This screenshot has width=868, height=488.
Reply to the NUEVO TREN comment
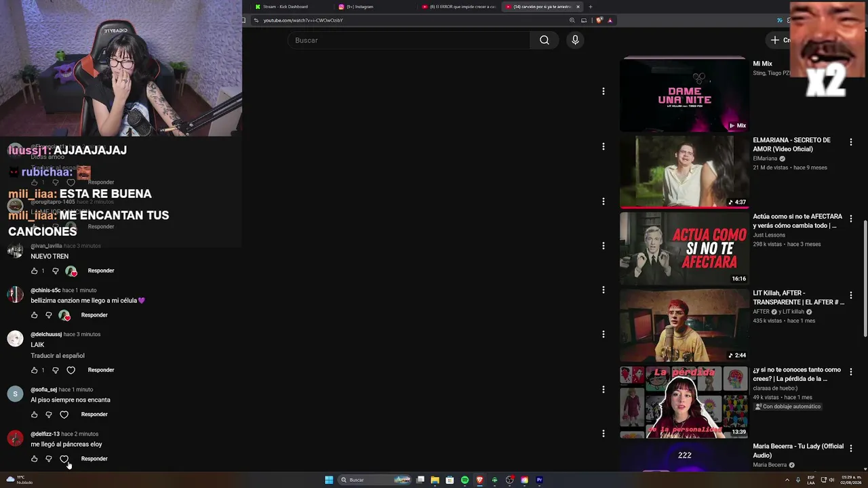pyautogui.click(x=101, y=270)
